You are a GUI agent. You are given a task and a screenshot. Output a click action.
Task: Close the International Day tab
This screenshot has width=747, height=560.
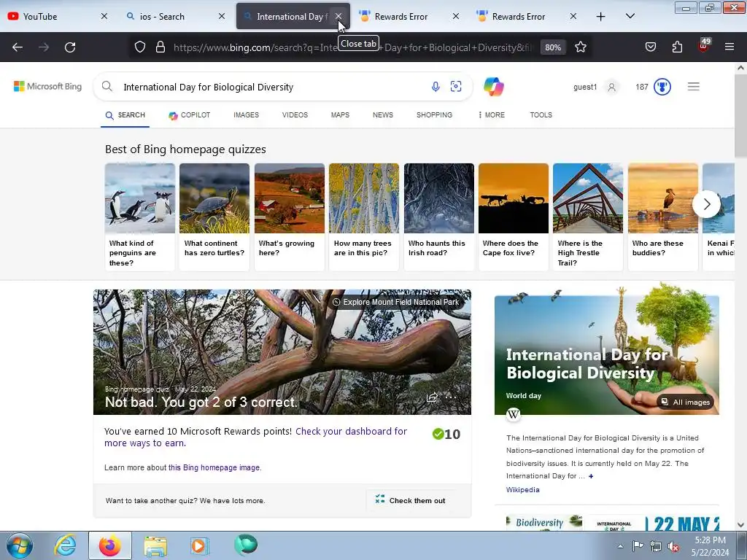[x=338, y=16]
